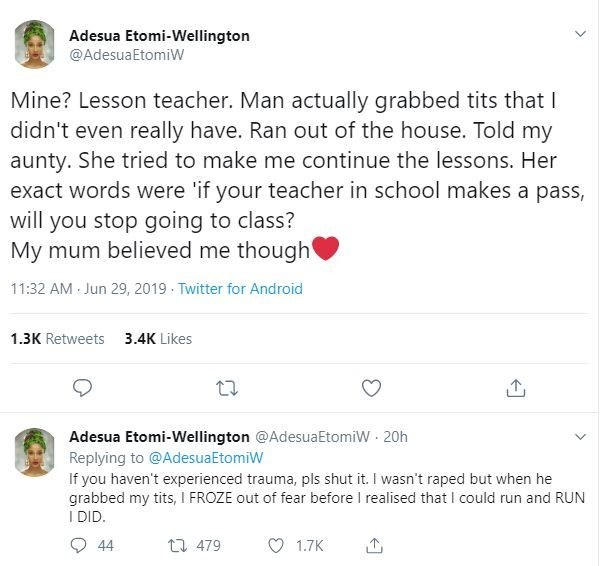Screen dimensions: 612x566
Task: Open Adesua Etomi-Wellington's name on main tweet
Action: [159, 36]
